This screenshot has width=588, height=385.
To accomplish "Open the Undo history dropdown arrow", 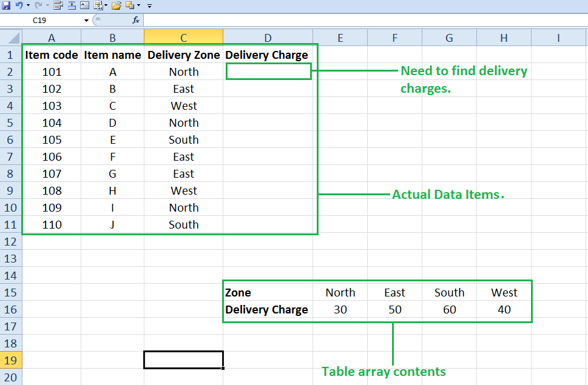I will click(x=27, y=7).
